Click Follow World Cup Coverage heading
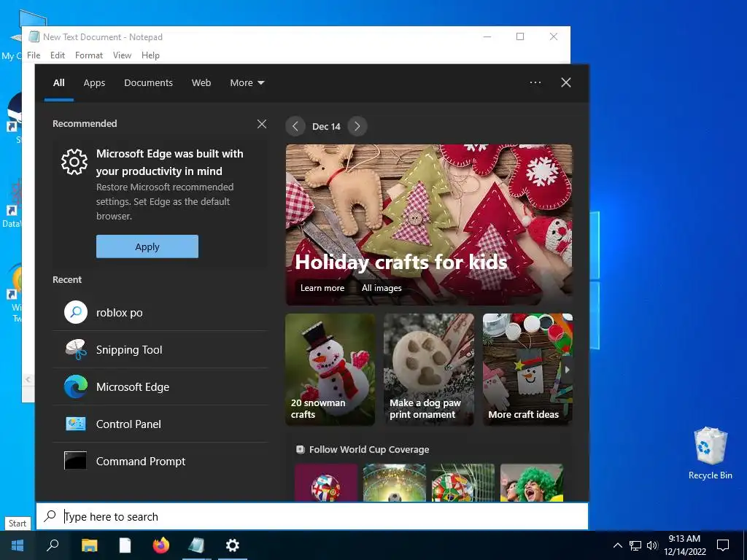This screenshot has width=747, height=560. tap(368, 449)
